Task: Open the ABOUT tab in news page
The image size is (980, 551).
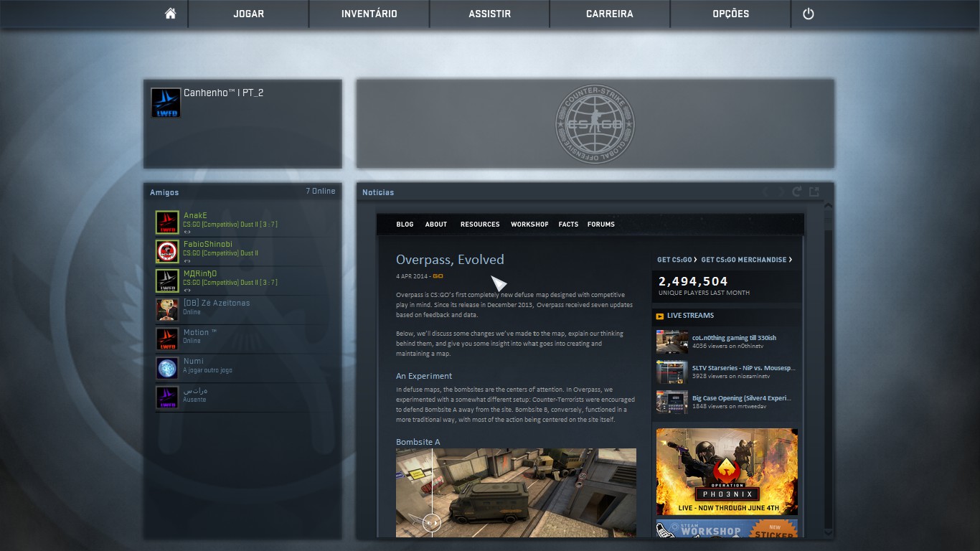Action: point(436,225)
